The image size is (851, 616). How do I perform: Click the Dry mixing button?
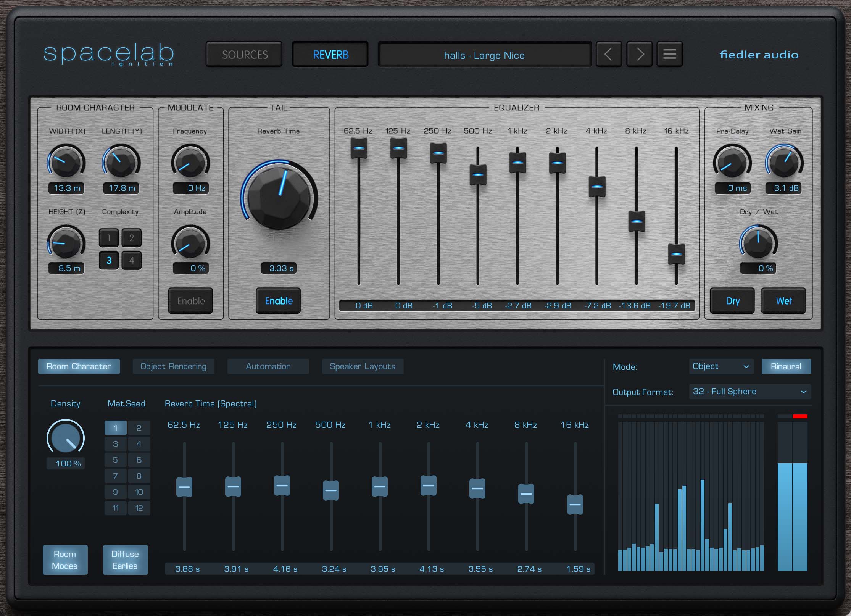coord(732,301)
